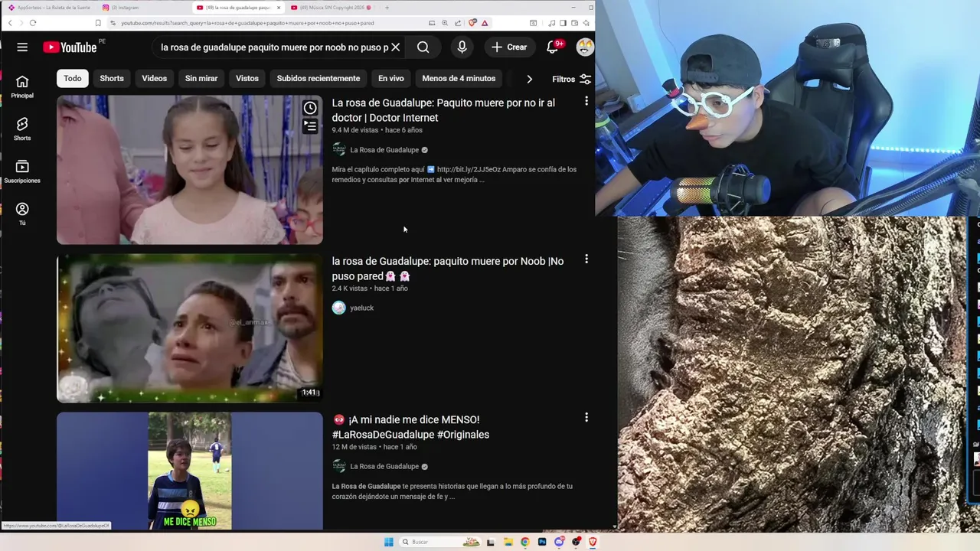The height and width of the screenshot is (551, 980).
Task: Select the Shorts filter chip
Action: coord(112,78)
